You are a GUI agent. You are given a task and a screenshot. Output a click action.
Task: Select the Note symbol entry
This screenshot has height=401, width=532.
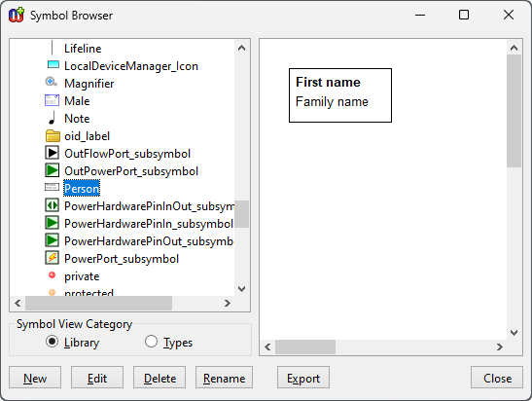click(x=77, y=119)
